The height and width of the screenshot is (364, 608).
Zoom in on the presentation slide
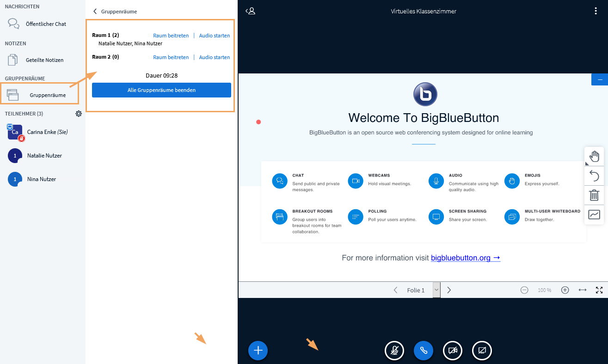tap(565, 290)
